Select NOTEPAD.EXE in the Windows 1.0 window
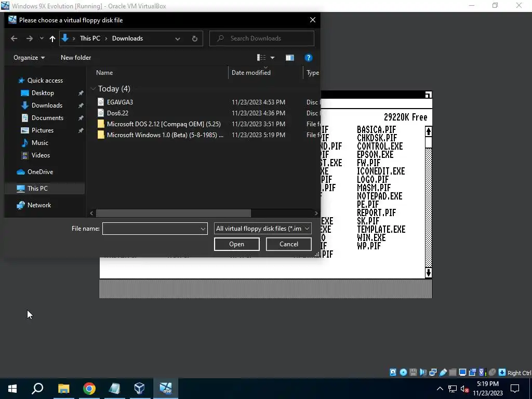Image resolution: width=532 pixels, height=399 pixels. 379,196
